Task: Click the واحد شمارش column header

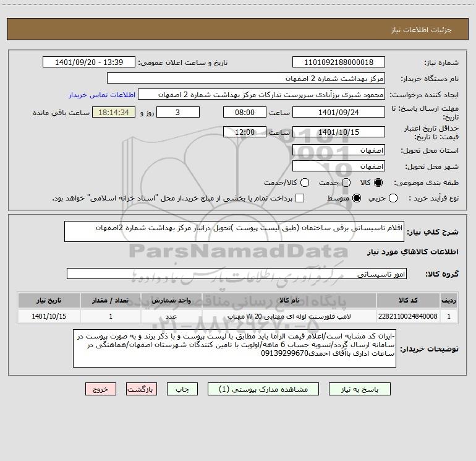Action: point(171,300)
